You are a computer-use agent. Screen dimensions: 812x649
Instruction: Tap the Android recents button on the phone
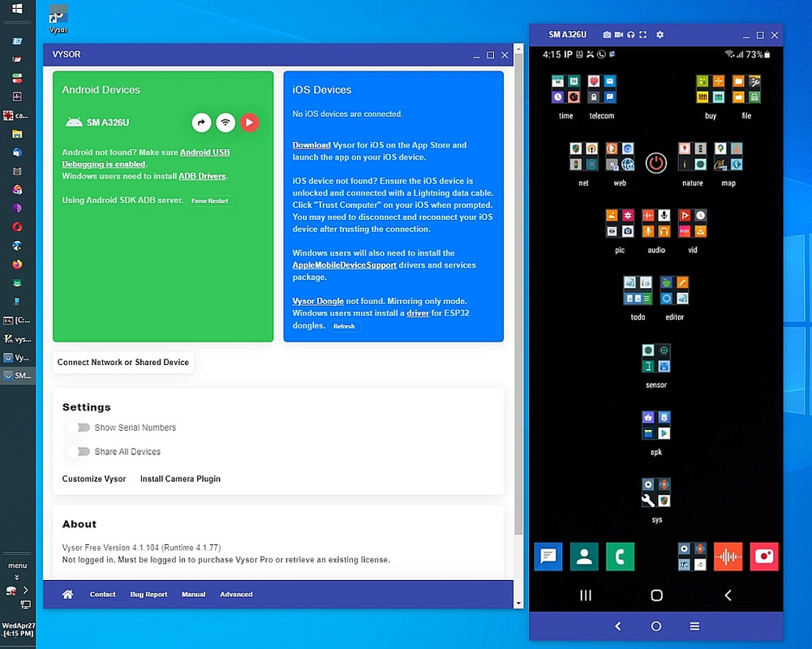click(x=585, y=595)
